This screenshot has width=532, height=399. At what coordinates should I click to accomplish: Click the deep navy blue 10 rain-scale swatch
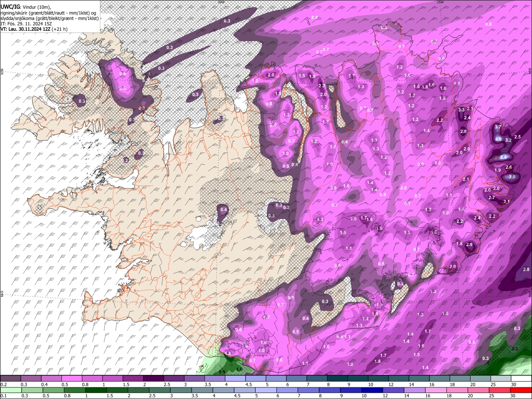(x=372, y=390)
